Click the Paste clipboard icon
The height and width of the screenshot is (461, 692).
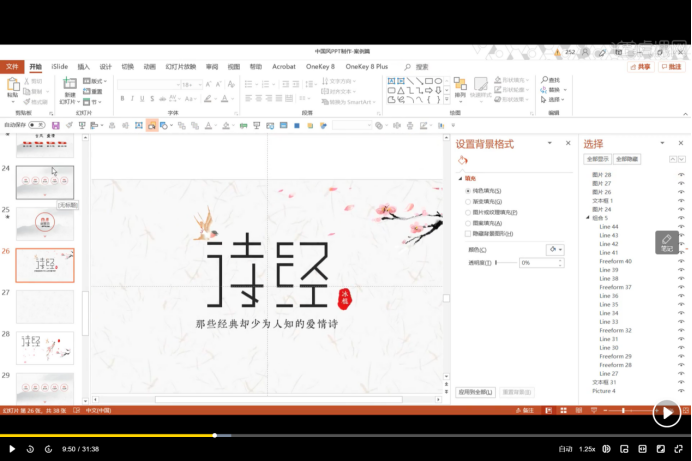coord(13,85)
